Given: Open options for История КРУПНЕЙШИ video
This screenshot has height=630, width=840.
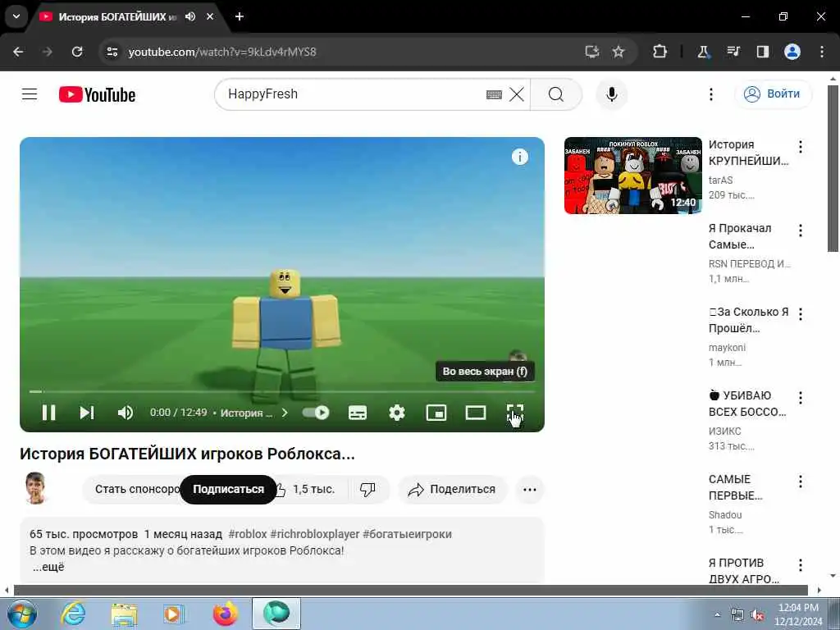Looking at the screenshot, I should pyautogui.click(x=800, y=146).
